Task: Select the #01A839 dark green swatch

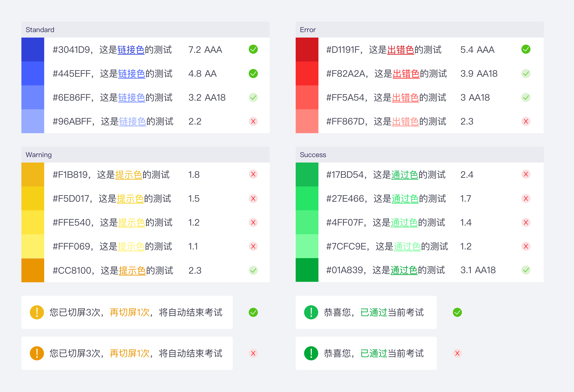Action: coord(307,270)
